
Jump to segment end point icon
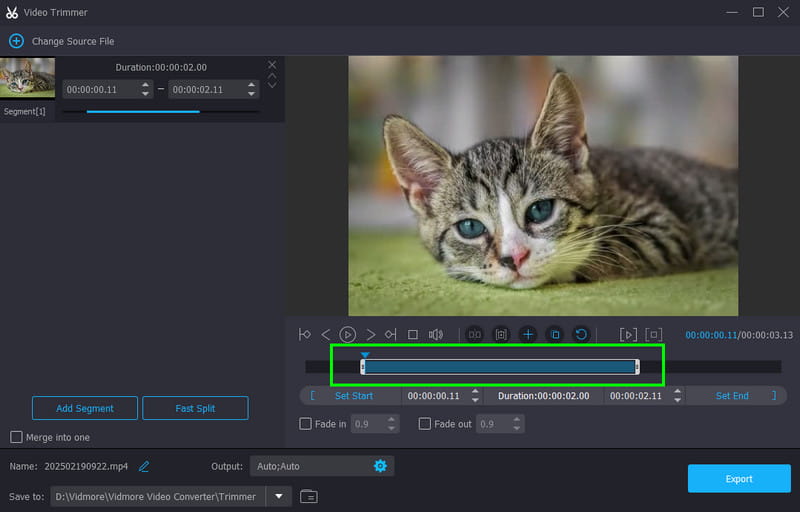390,335
